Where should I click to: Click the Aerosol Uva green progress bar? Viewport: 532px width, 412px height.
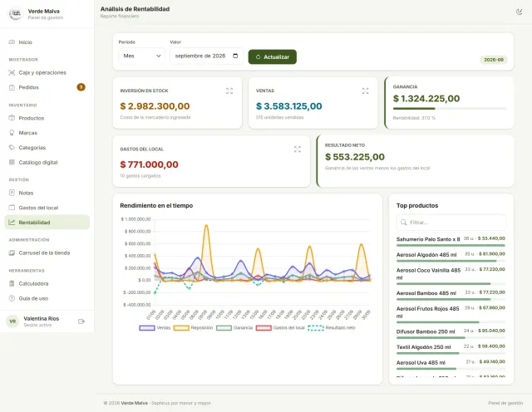[x=426, y=369]
